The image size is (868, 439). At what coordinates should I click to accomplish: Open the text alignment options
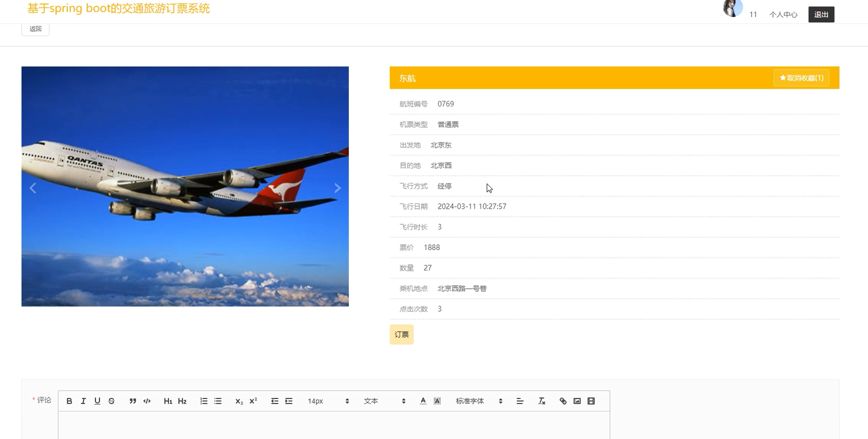(520, 401)
